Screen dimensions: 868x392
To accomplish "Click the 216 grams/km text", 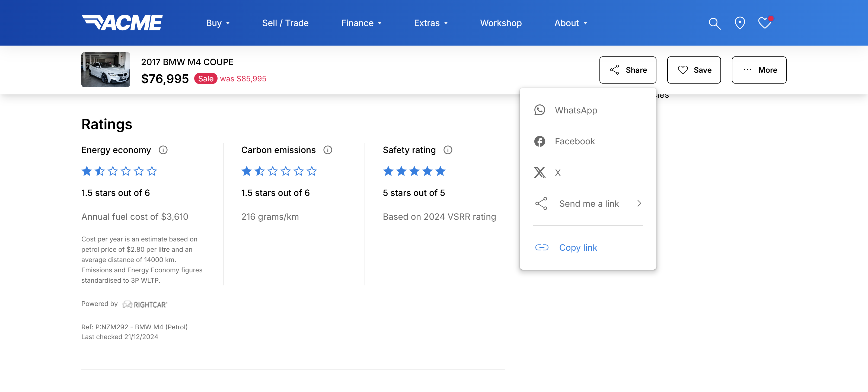I will 270,217.
